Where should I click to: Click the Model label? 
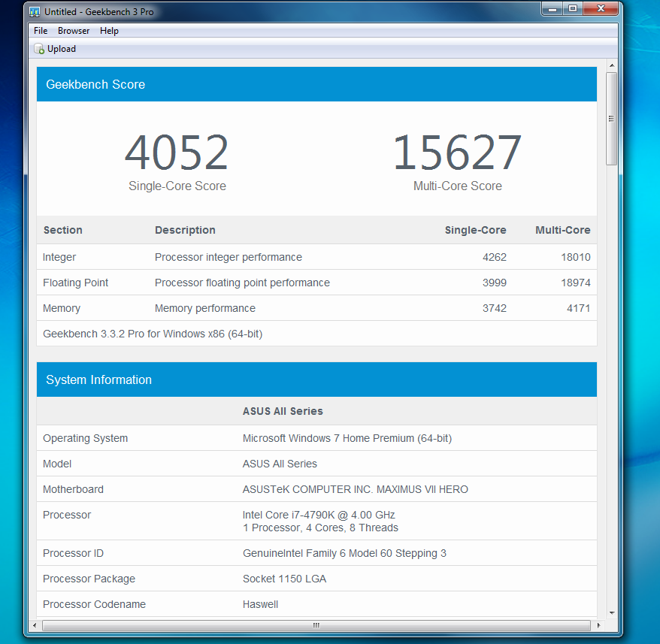(57, 464)
